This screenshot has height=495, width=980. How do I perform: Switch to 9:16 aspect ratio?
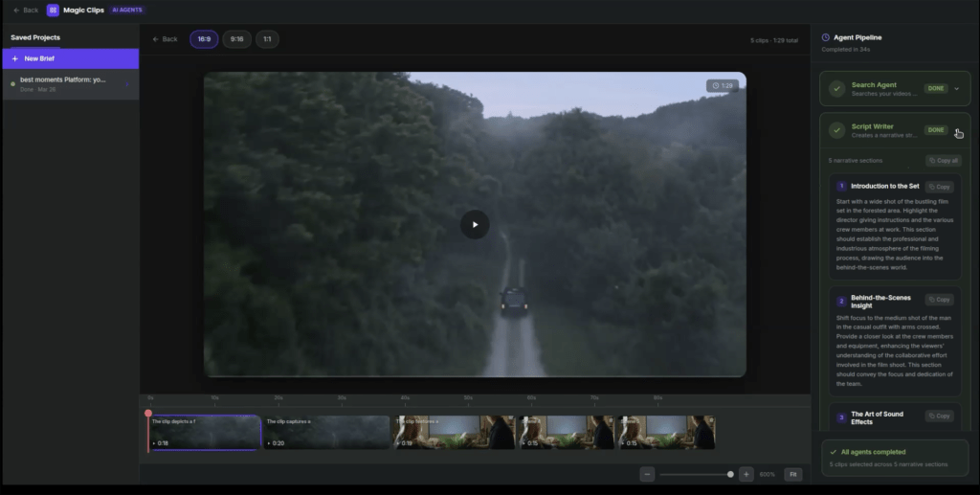[236, 39]
